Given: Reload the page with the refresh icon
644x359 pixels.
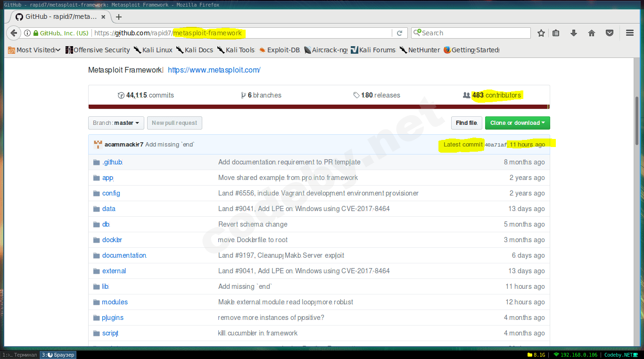Looking at the screenshot, I should point(399,33).
